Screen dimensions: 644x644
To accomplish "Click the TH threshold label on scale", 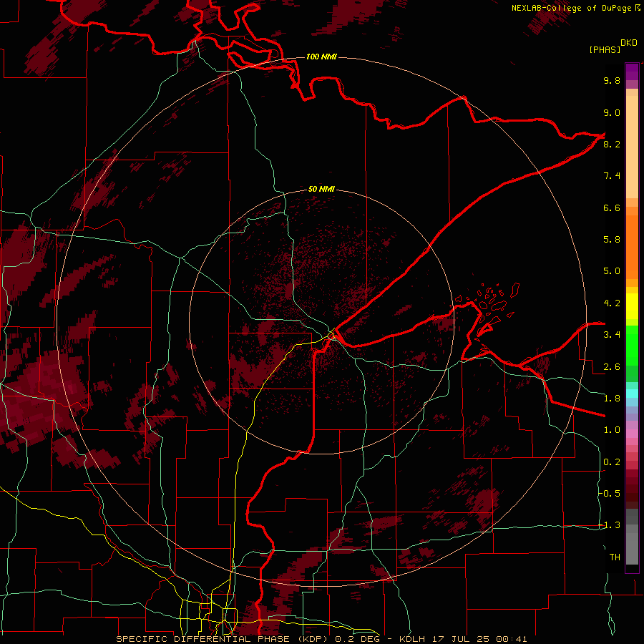I will point(615,557).
